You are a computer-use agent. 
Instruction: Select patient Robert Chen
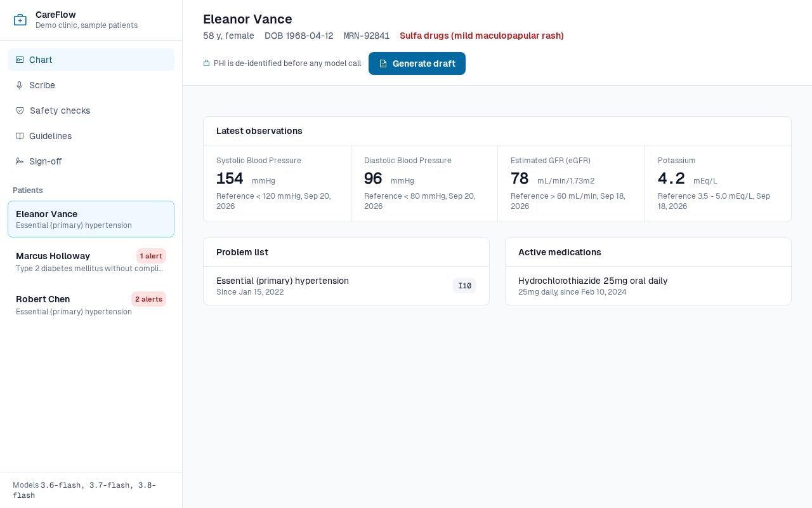click(91, 305)
